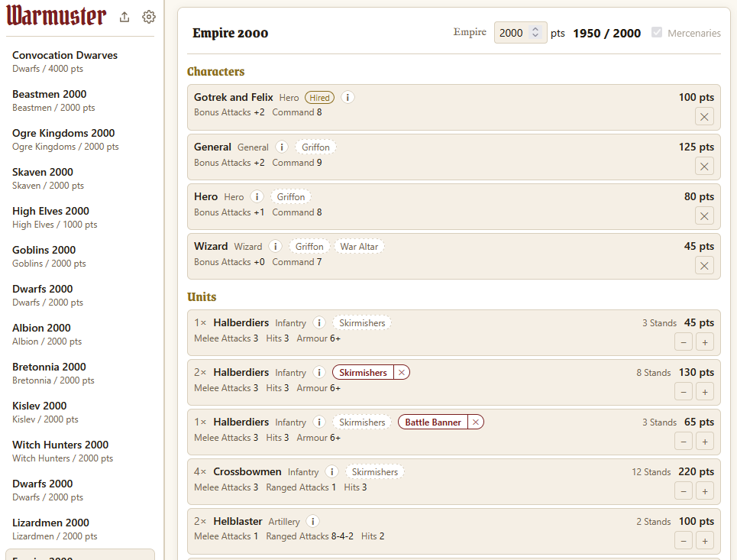This screenshot has height=560, width=737.
Task: Click the Characters section heading
Action: tap(215, 72)
